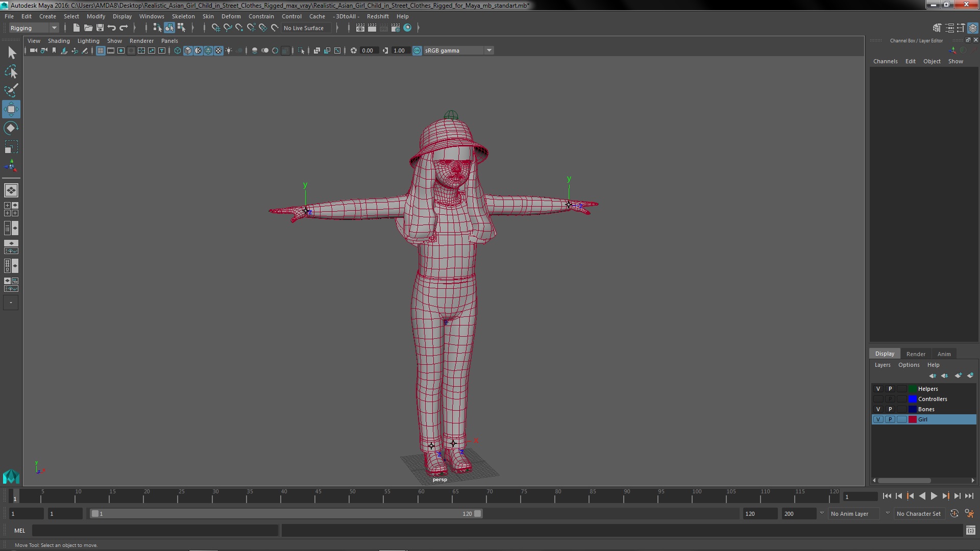Open the sRGB gamma dropdown

458,51
